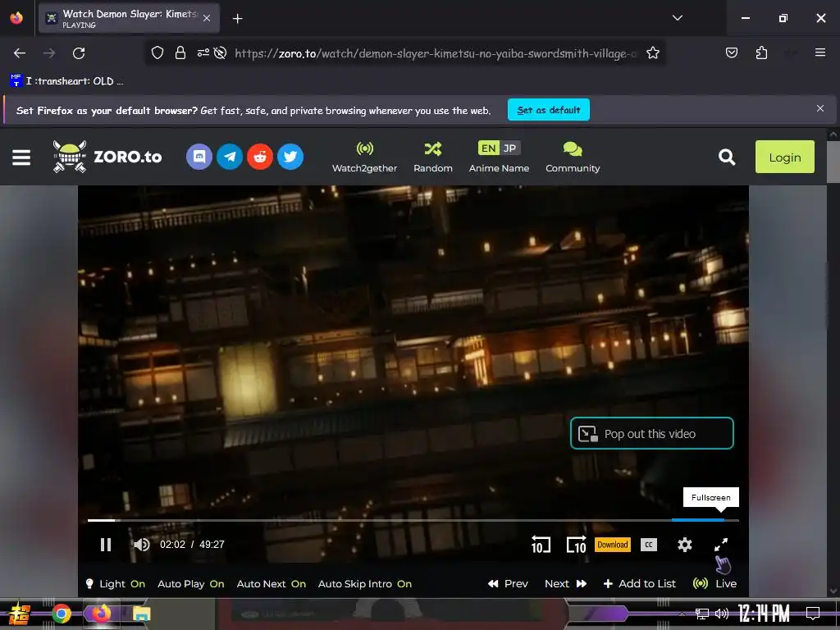Toggle Auto Skip Intro On setting

(x=365, y=583)
